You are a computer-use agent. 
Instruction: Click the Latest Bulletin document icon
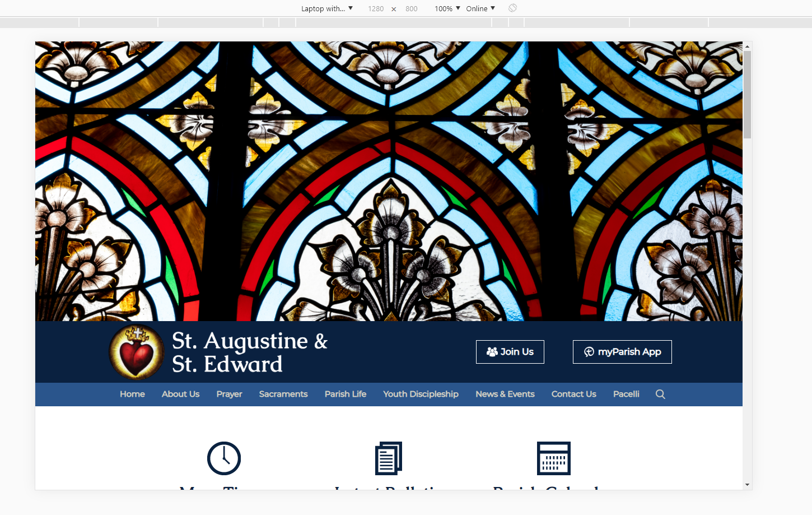(389, 458)
